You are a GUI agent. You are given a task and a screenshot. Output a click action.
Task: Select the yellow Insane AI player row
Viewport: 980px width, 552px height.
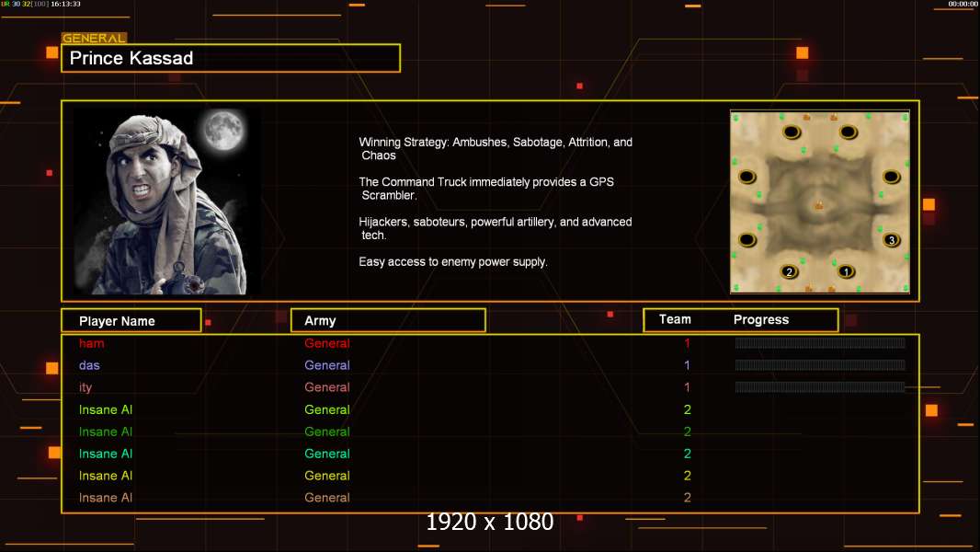pos(490,476)
